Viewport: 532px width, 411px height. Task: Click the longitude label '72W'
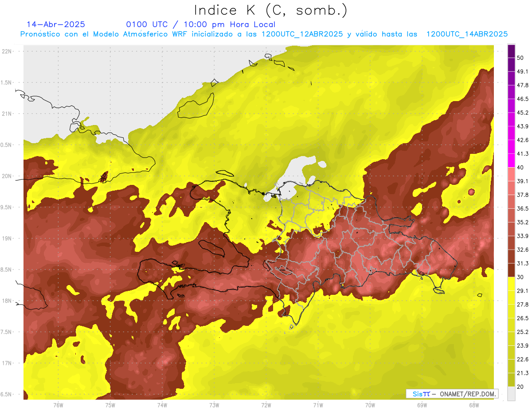(266, 405)
